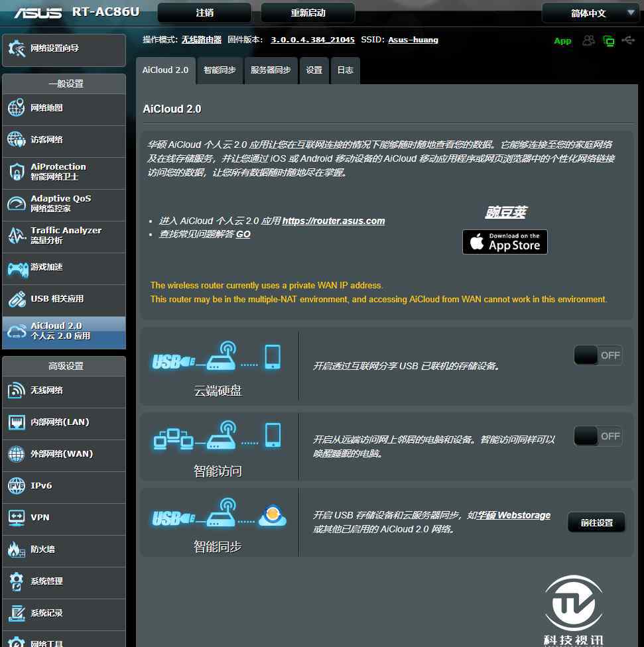644x647 pixels.
Task: Click the 注销 logout button
Action: coord(205,13)
